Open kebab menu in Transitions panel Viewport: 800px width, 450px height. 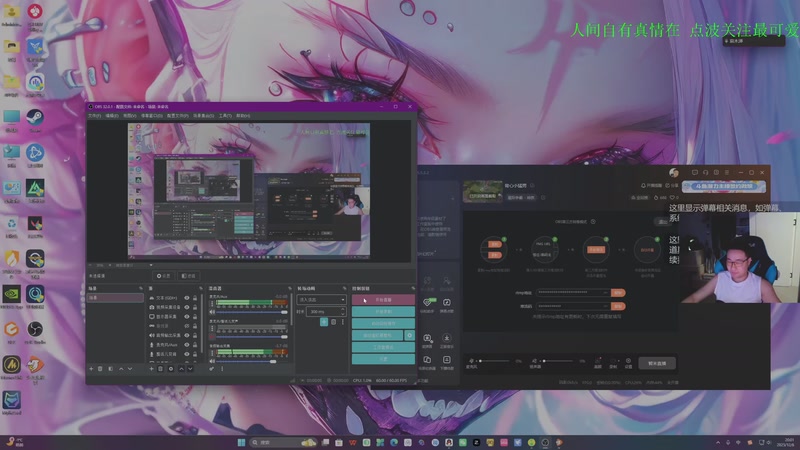pyautogui.click(x=343, y=322)
